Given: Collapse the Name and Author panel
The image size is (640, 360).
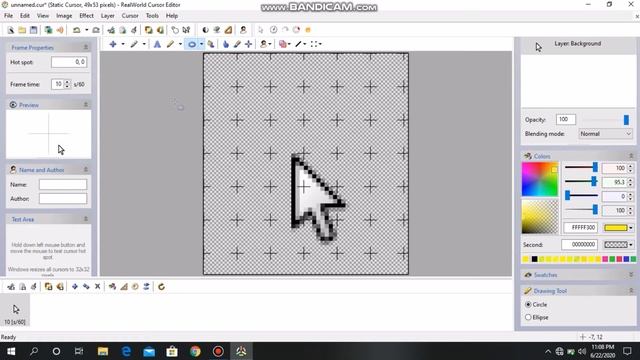Looking at the screenshot, I should point(86,169).
